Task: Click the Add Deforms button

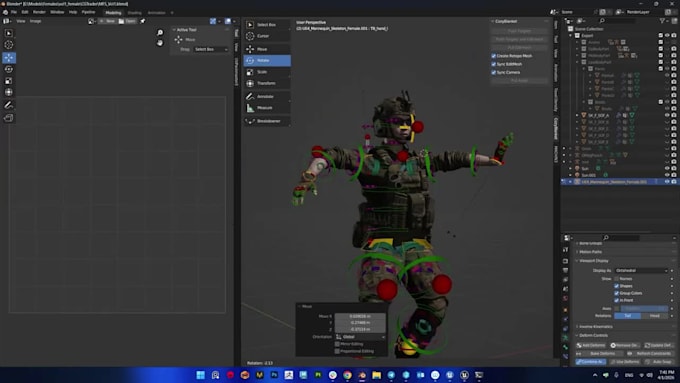Action: [591, 345]
